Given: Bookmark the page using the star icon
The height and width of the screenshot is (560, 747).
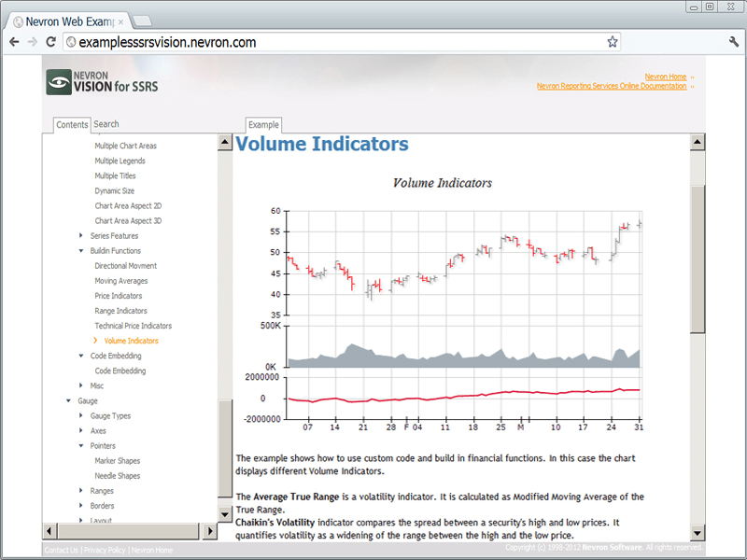Looking at the screenshot, I should pyautogui.click(x=611, y=41).
